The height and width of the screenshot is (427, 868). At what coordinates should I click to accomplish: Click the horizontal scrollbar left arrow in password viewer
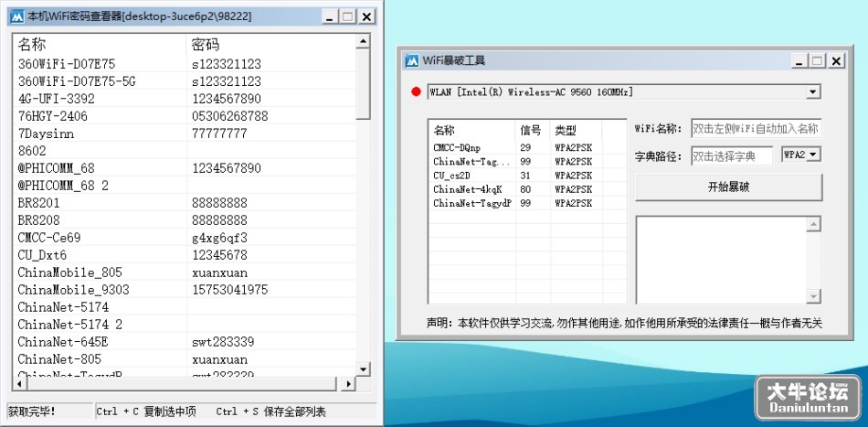[x=19, y=384]
